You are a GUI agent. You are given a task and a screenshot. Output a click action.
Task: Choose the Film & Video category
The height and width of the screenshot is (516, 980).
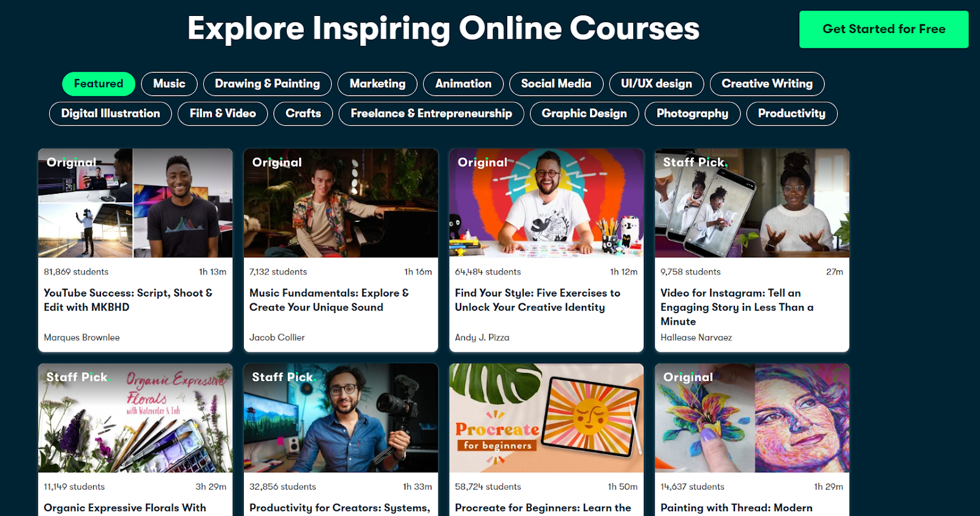click(223, 114)
